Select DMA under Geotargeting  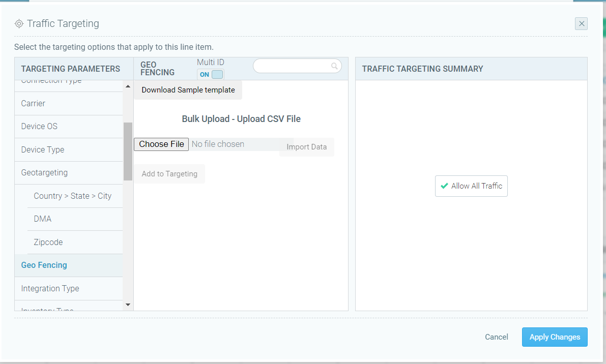point(75,219)
